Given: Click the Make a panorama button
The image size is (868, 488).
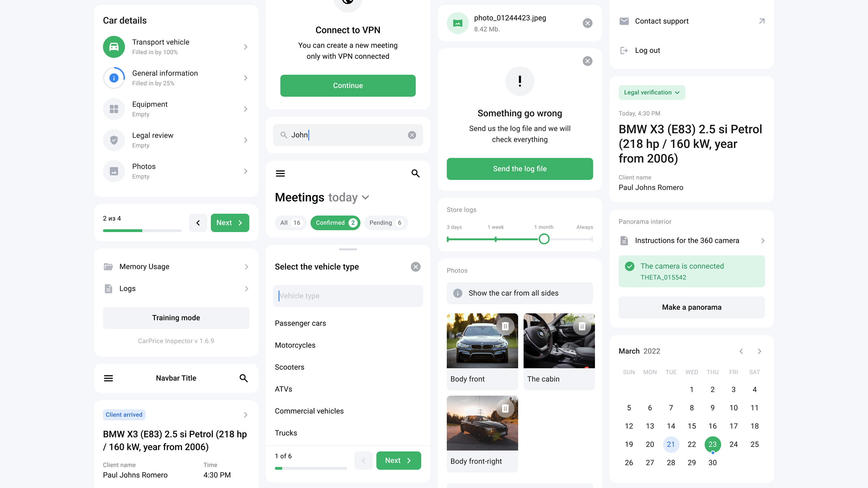Looking at the screenshot, I should (691, 307).
